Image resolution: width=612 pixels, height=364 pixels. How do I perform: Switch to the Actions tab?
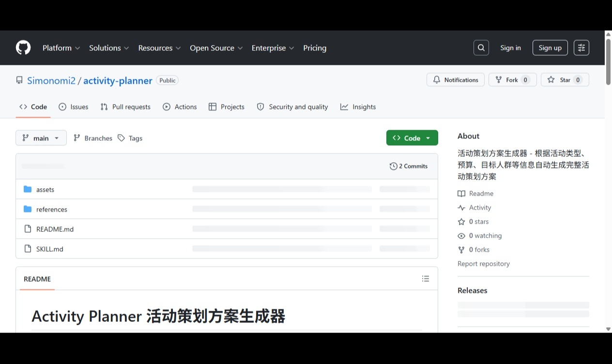point(180,107)
